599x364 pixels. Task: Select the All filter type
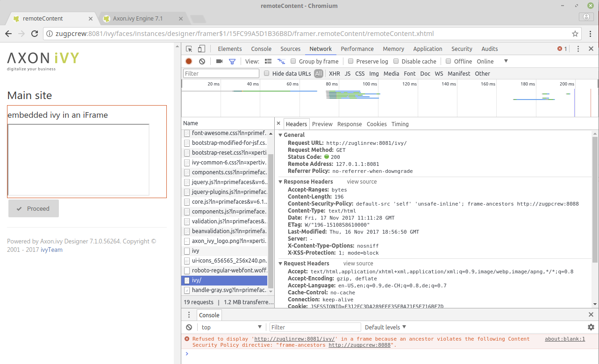[x=319, y=73]
